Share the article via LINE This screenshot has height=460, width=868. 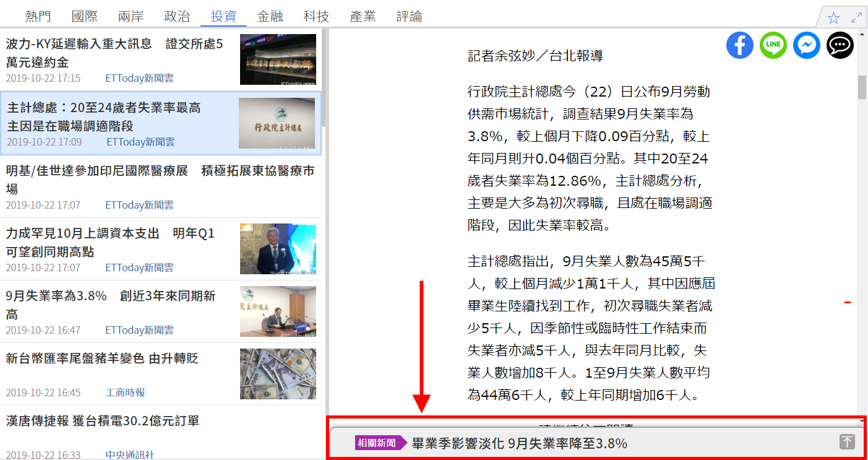point(773,45)
